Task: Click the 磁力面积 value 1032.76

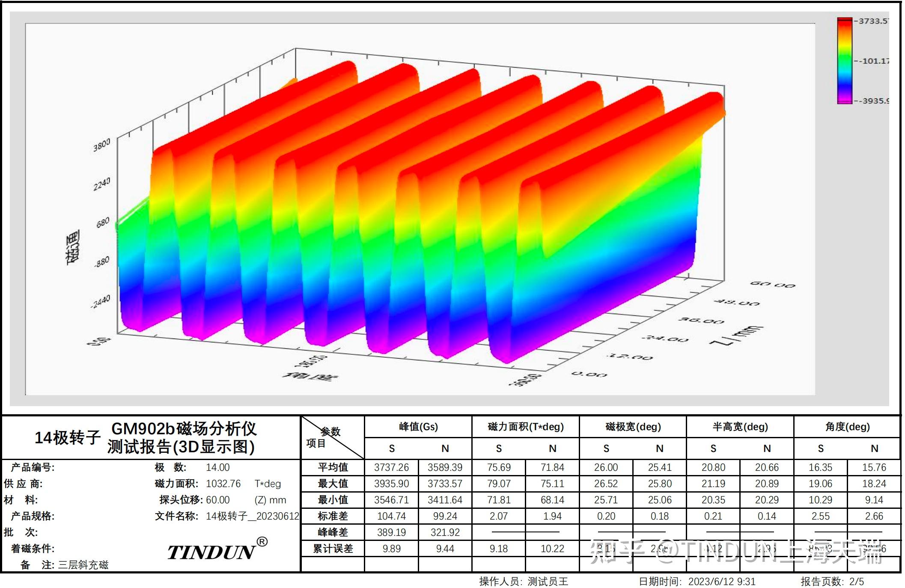Action: [223, 484]
